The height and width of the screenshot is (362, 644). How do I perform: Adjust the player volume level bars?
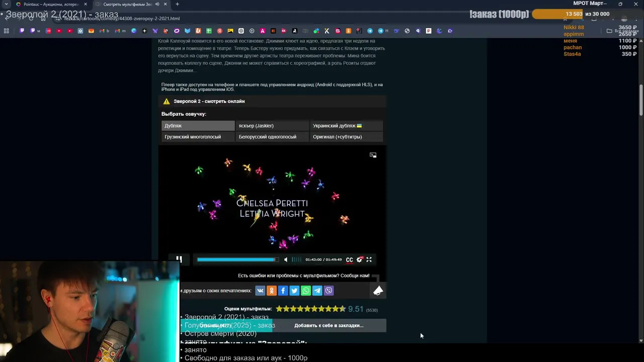296,259
